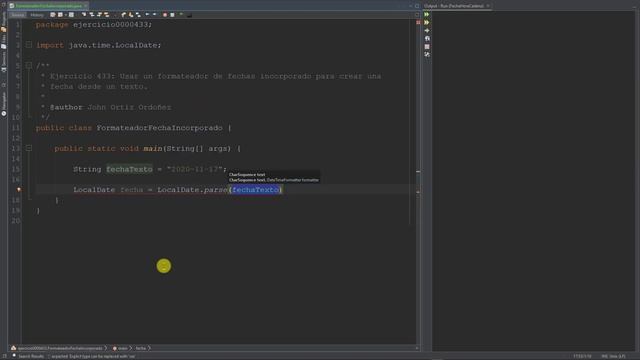640x360 pixels.
Task: Click the Comment toolbar icon at toolbar end
Action: pyautogui.click(x=189, y=15)
